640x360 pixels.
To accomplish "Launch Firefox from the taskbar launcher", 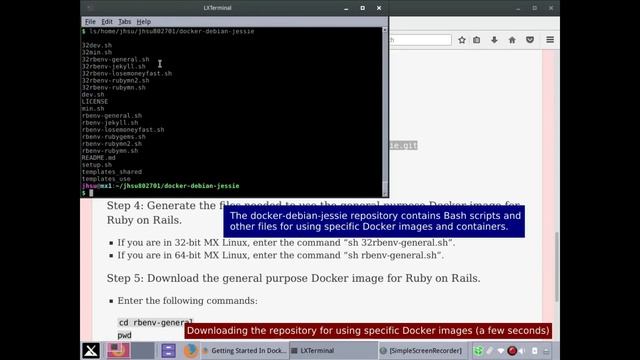I will click(190, 350).
